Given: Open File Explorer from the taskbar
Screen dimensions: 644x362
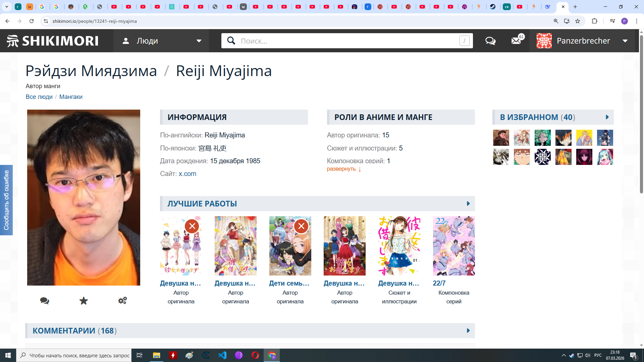Looking at the screenshot, I should [x=157, y=355].
